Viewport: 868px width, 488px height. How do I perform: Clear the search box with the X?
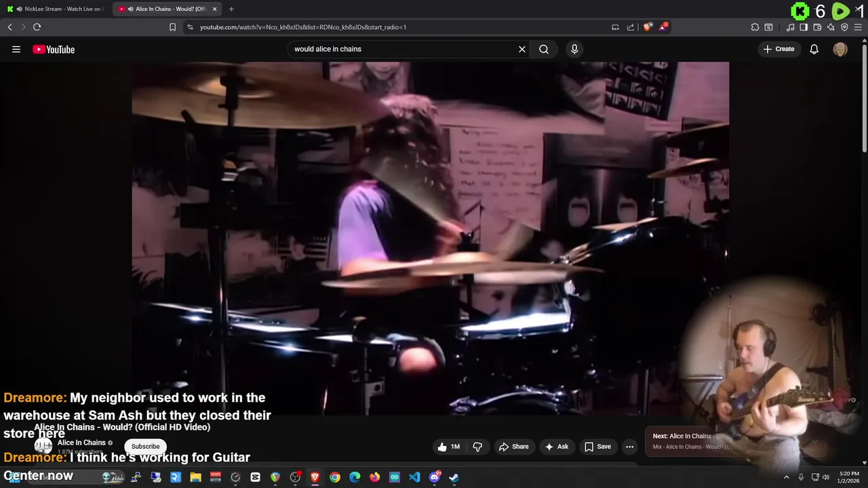pyautogui.click(x=522, y=49)
